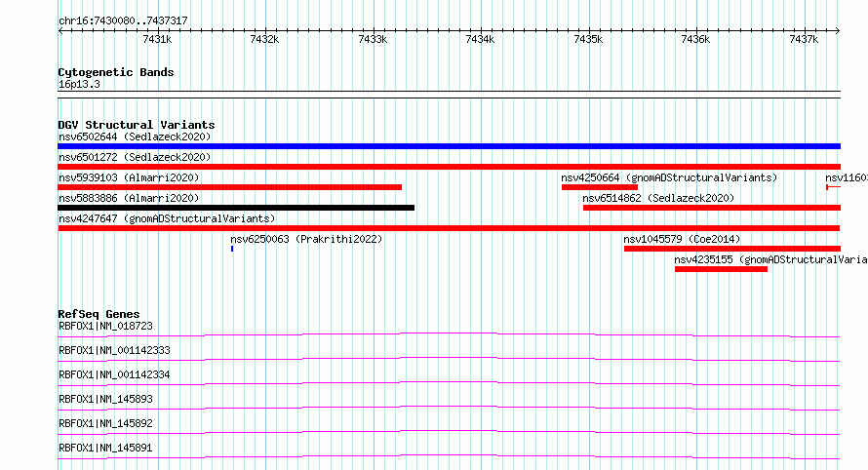Viewport: 868px width, 470px height.
Task: Click the nsv4250664 red variant bar
Action: coord(600,187)
